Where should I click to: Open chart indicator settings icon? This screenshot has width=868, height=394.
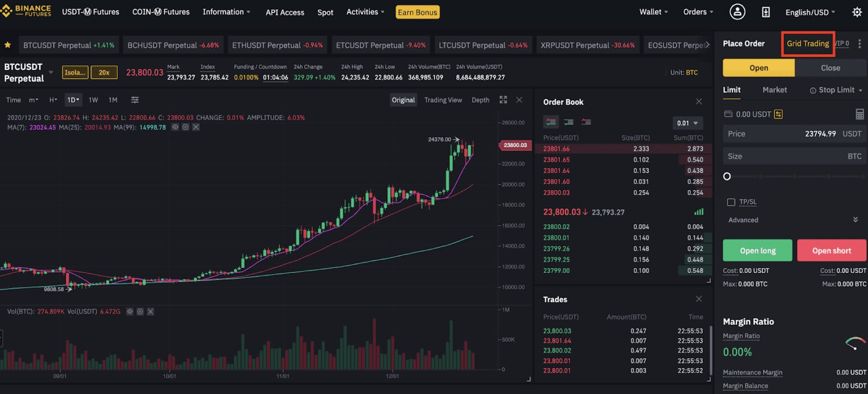pos(135,100)
